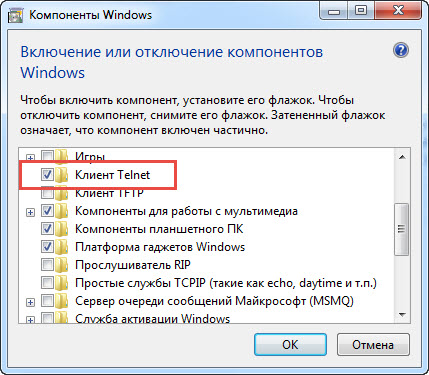
Task: Select the Клиент Telnet folder icon
Action: point(62,175)
